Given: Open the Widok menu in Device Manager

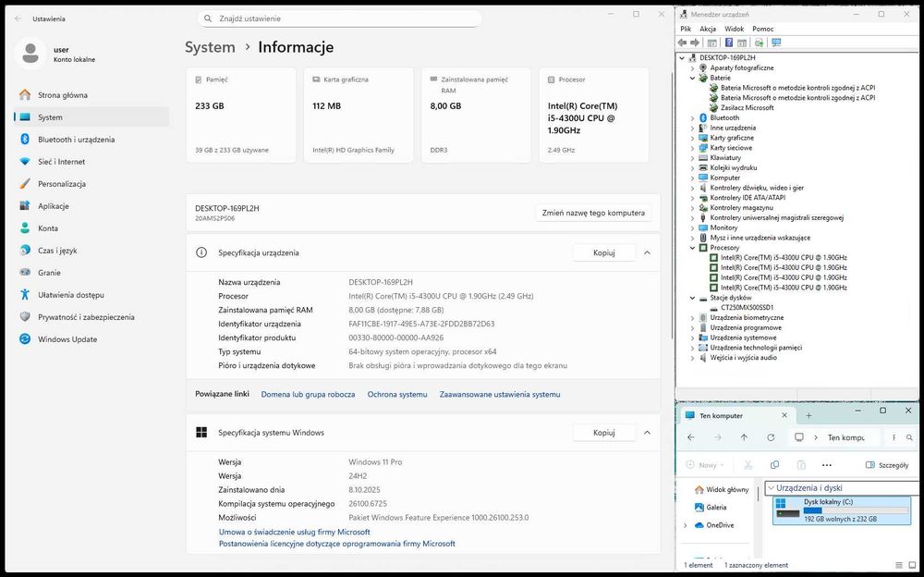Looking at the screenshot, I should [734, 29].
